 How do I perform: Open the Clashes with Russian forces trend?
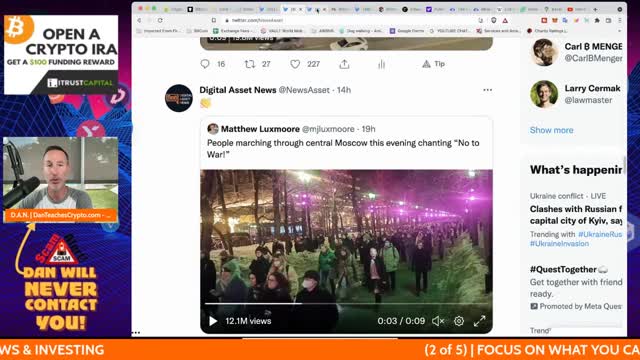click(x=576, y=215)
